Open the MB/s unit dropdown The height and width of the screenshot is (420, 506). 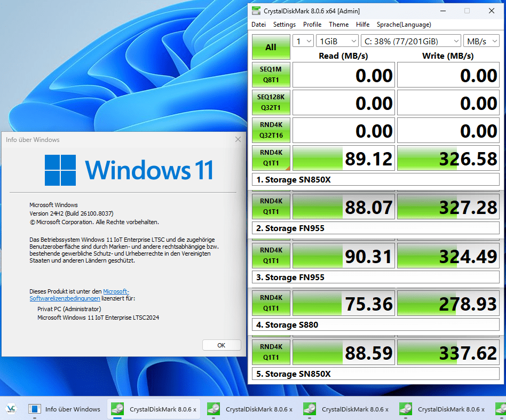point(481,41)
